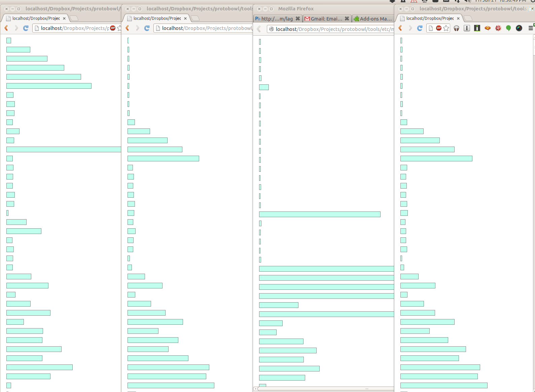Click the system volume icon in top panel
The height and width of the screenshot is (392, 535).
coord(467,1)
